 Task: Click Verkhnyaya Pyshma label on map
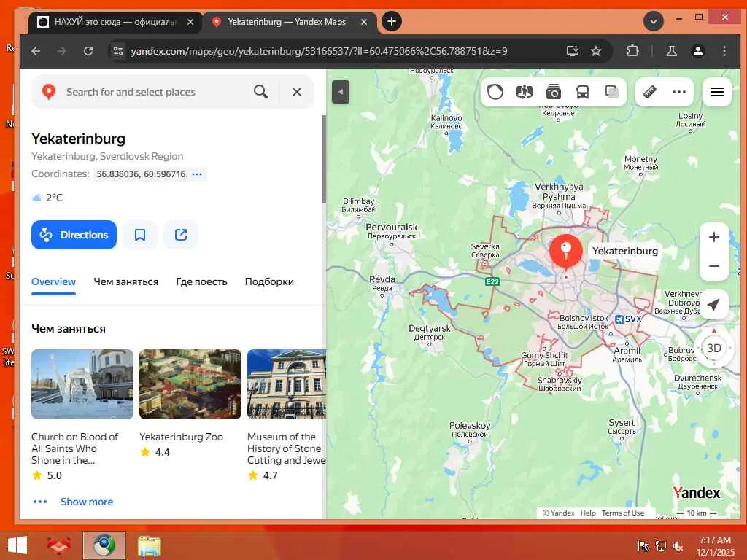point(559,195)
